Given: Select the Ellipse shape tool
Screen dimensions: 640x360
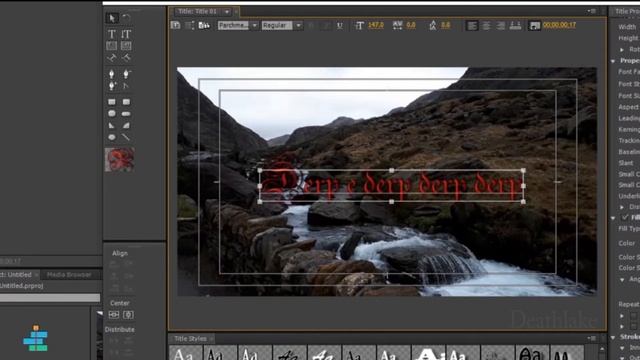Looking at the screenshot, I should [x=112, y=137].
